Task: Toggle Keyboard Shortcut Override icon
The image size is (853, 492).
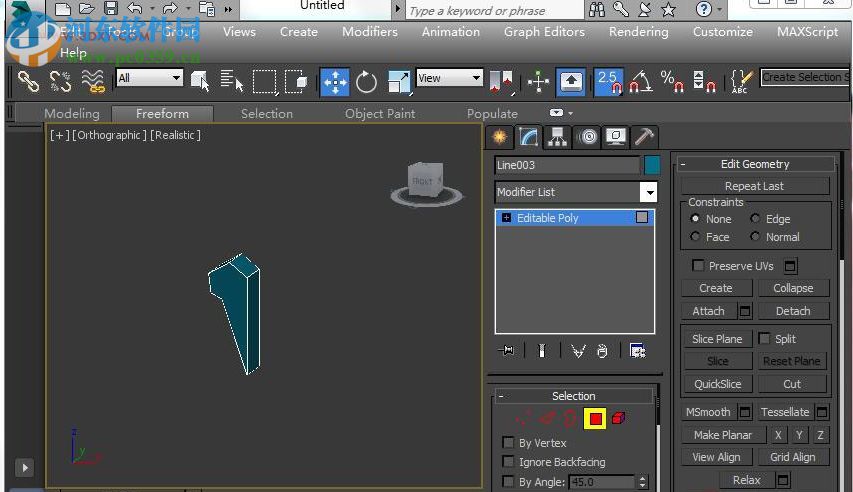Action: (x=571, y=82)
